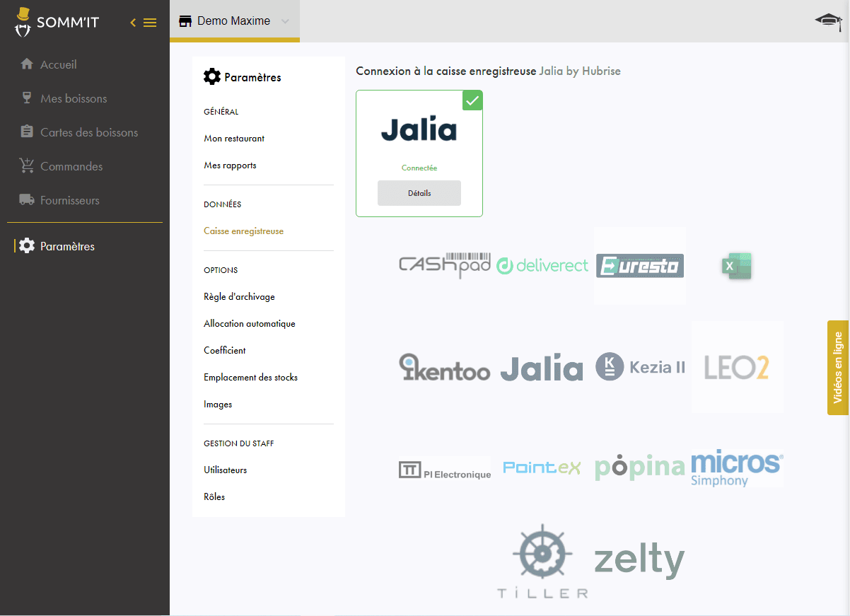The height and width of the screenshot is (616, 850).
Task: Select the zelty cash register logo
Action: pyautogui.click(x=640, y=562)
